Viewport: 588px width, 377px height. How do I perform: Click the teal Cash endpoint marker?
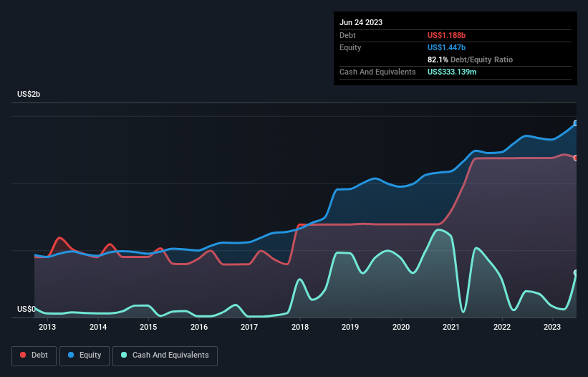pos(576,273)
